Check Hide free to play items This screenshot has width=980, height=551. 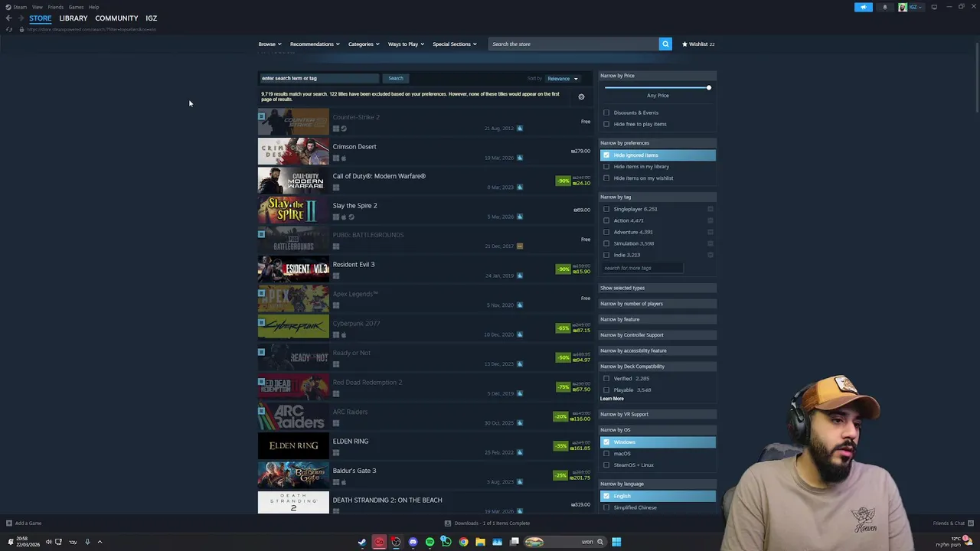606,124
